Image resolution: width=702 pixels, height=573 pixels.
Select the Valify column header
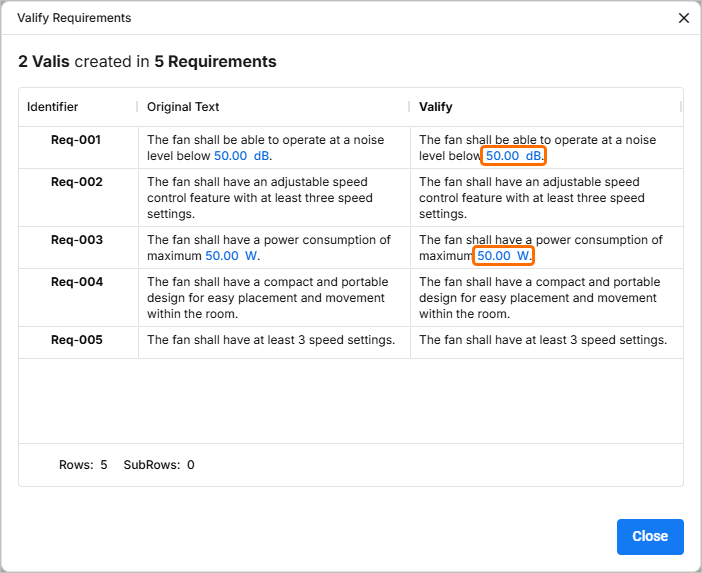pos(436,107)
